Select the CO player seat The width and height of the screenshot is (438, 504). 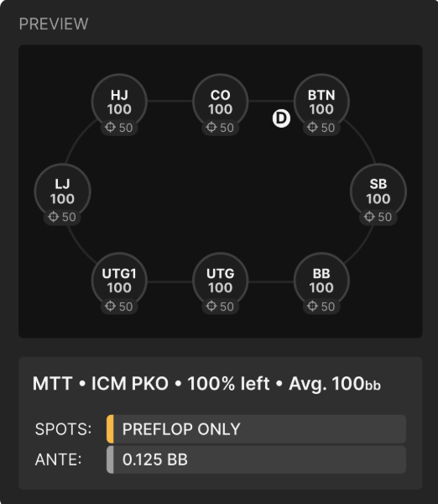click(221, 102)
